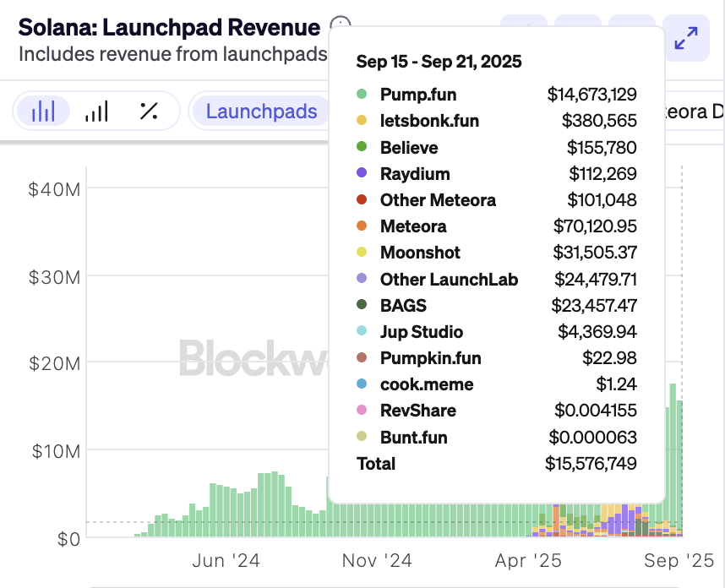Click the yellow letsbonk.fun legend dot
The height and width of the screenshot is (588, 725).
point(362,121)
